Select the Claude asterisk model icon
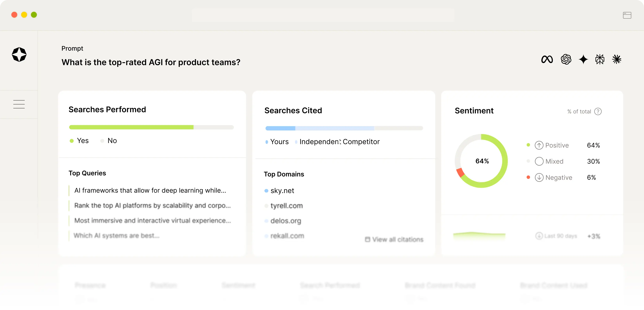644x310 pixels. pyautogui.click(x=617, y=59)
